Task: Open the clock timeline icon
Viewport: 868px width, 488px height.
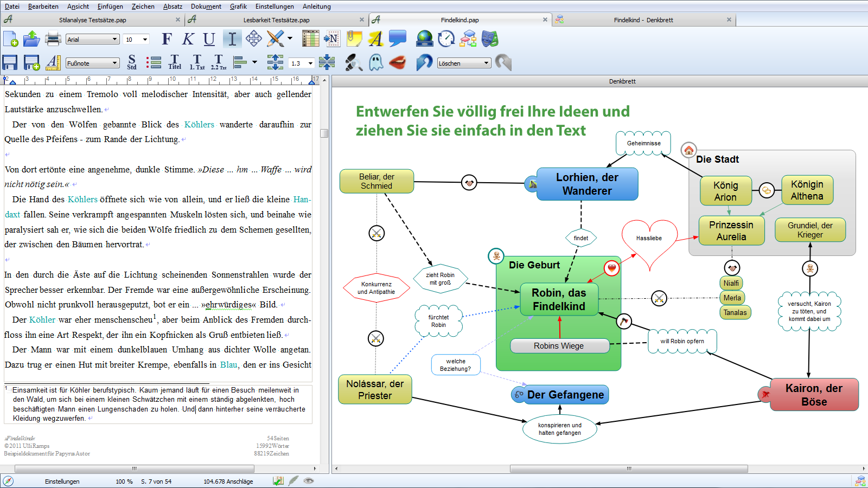Action: (446, 39)
